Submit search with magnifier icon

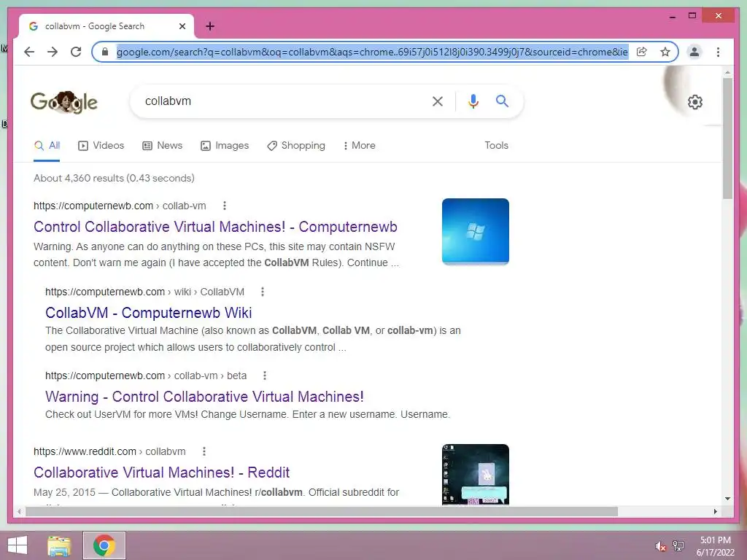[x=502, y=101]
